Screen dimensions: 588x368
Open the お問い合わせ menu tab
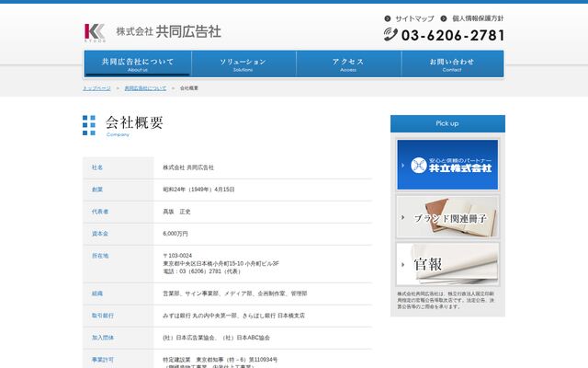(x=452, y=63)
